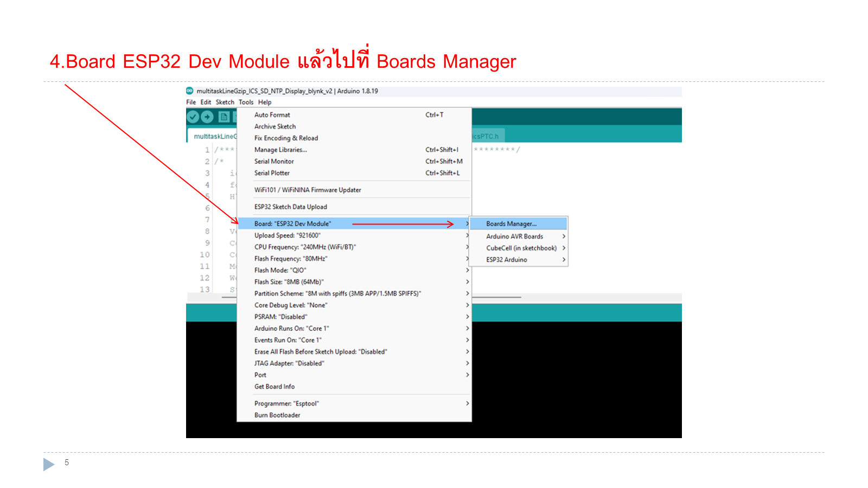Expand Events Run On Core 1 submenu
The height and width of the screenshot is (488, 868).
(x=354, y=341)
